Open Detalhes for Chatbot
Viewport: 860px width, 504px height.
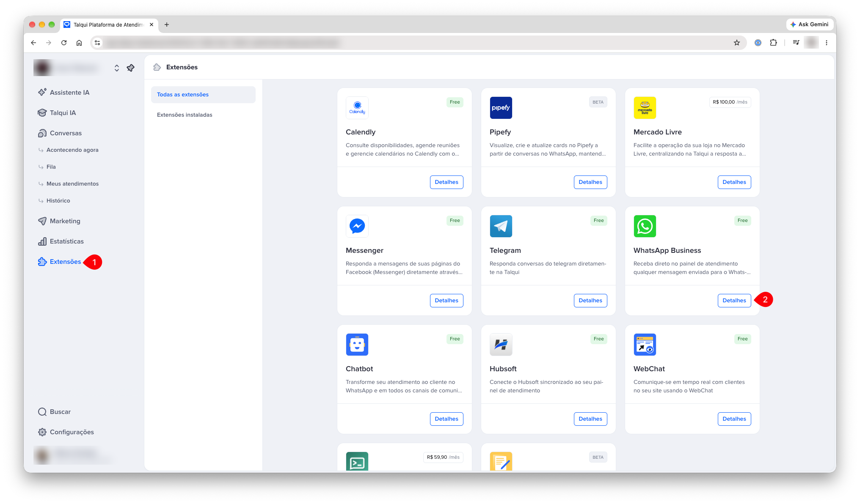click(x=447, y=419)
